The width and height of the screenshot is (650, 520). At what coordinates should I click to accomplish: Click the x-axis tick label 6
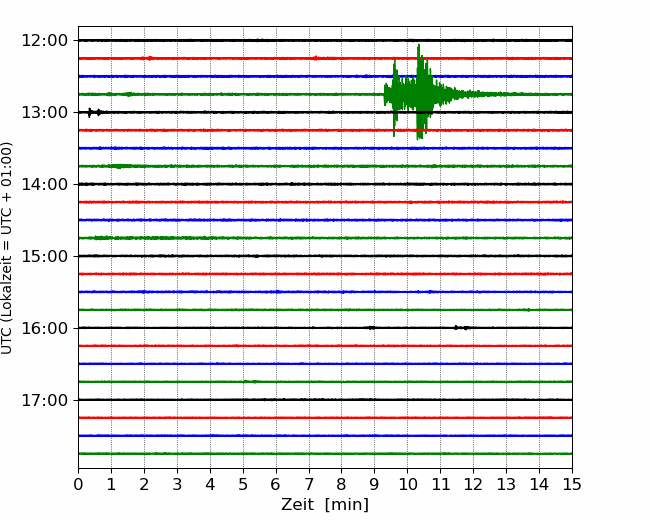[x=276, y=484]
